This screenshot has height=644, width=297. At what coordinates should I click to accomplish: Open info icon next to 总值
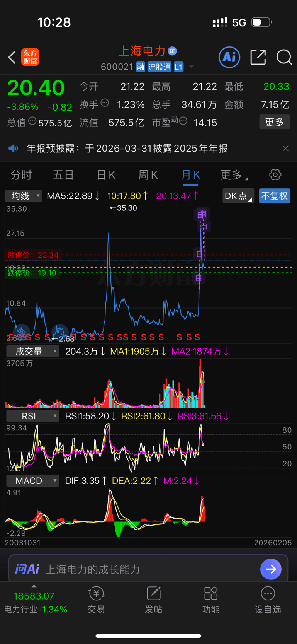click(x=32, y=121)
